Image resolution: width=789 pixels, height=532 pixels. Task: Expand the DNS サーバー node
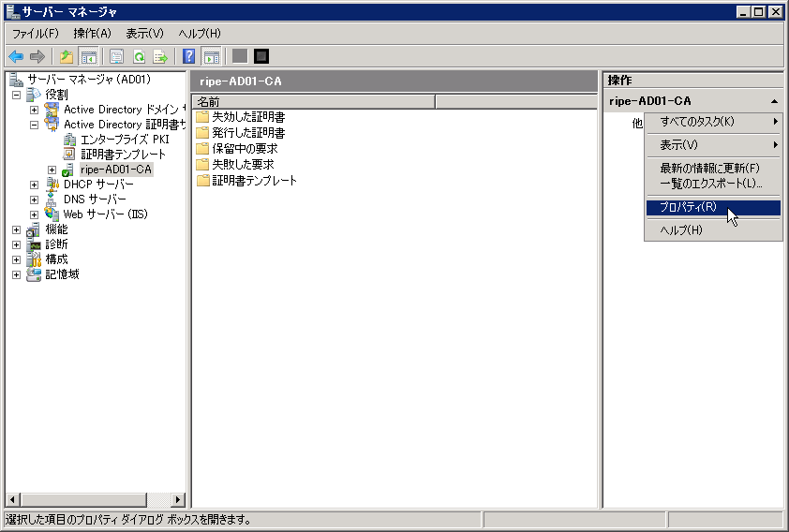click(x=34, y=199)
